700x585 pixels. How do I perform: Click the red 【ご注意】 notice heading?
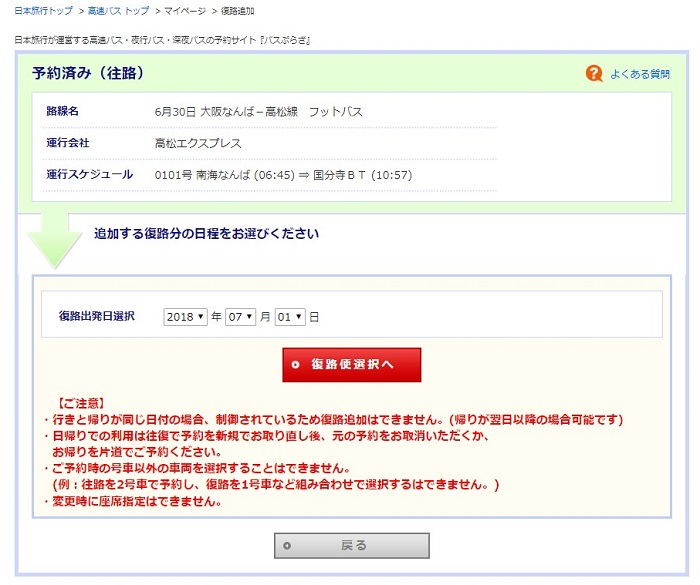[x=88, y=403]
